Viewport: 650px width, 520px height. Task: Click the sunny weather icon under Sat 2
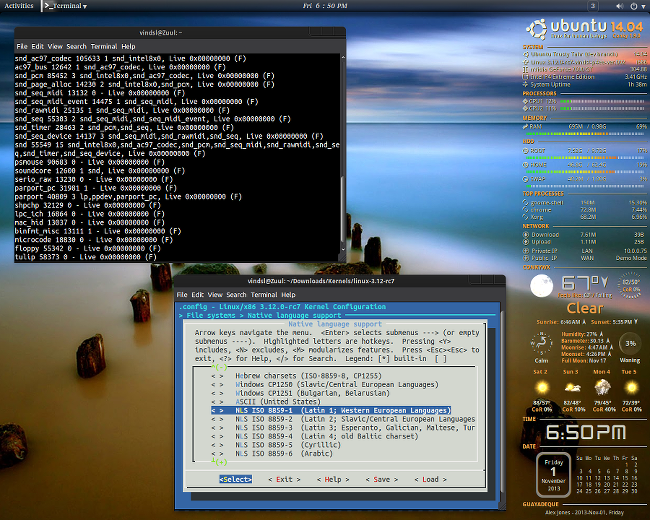pos(541,388)
